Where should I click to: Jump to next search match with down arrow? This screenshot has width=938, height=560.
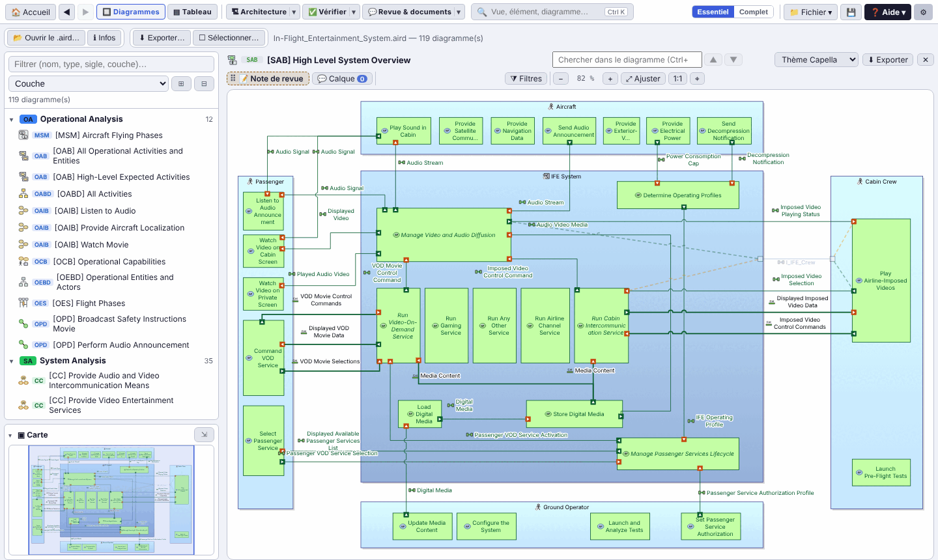pyautogui.click(x=733, y=60)
